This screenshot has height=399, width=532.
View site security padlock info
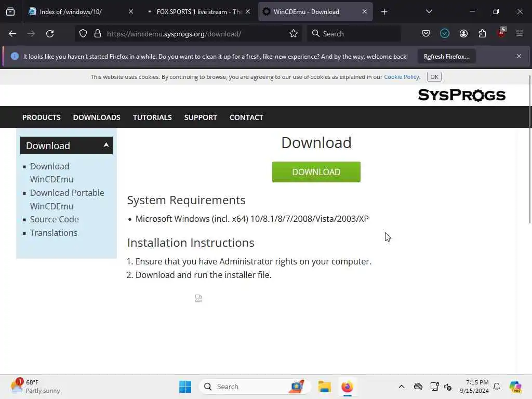click(98, 34)
